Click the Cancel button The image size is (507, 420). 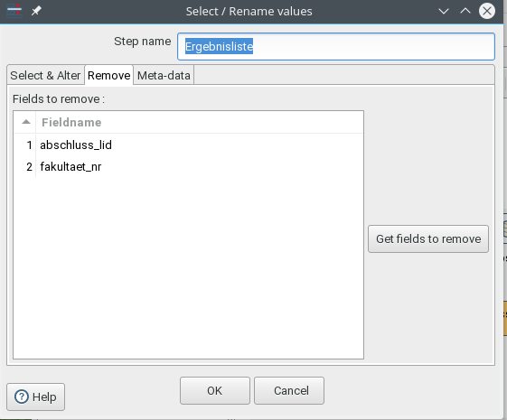289,390
